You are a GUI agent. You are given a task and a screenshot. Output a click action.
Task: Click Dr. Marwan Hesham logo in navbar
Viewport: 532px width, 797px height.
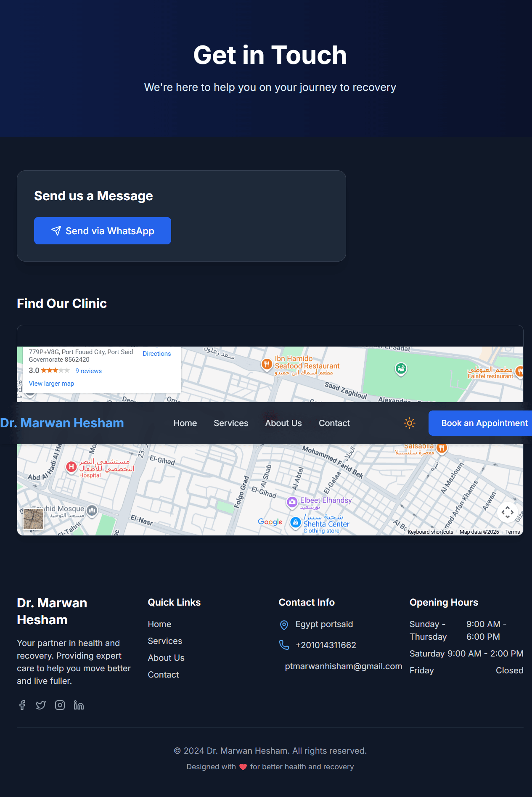pyautogui.click(x=62, y=423)
